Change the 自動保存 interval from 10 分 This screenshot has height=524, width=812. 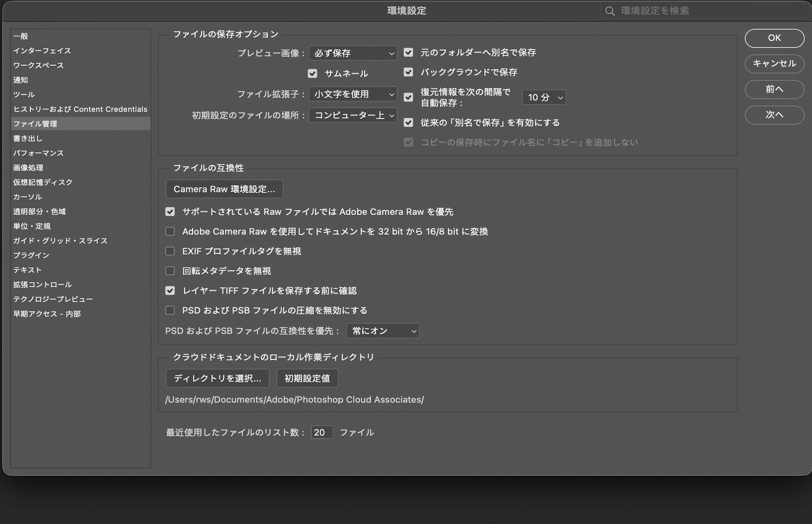pos(544,97)
